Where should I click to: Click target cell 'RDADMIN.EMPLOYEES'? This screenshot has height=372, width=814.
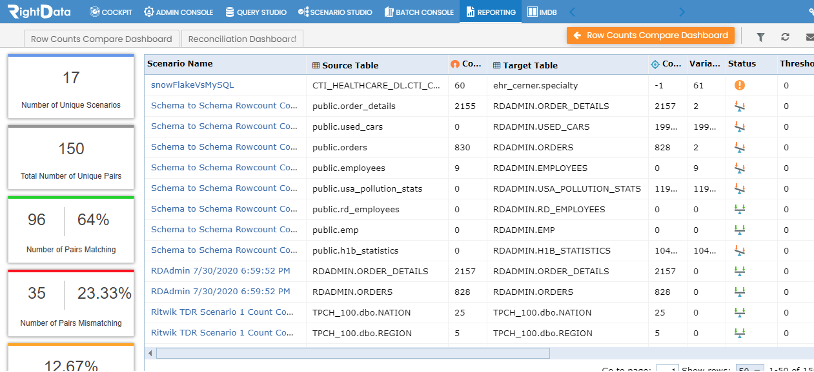pos(540,168)
